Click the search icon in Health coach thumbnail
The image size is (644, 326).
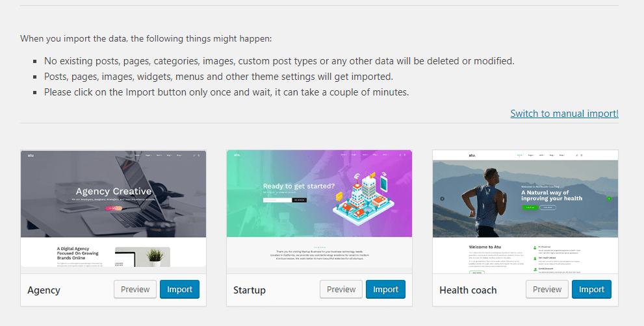pos(575,156)
